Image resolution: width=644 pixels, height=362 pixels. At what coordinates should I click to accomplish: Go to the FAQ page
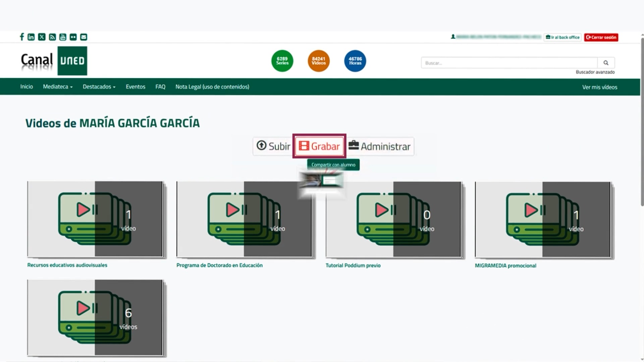coord(160,87)
